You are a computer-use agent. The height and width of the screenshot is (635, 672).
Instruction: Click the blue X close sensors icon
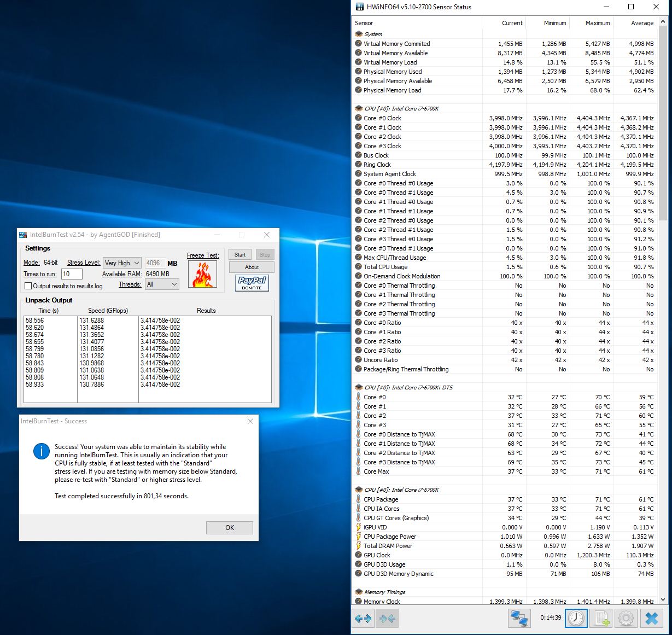[651, 619]
